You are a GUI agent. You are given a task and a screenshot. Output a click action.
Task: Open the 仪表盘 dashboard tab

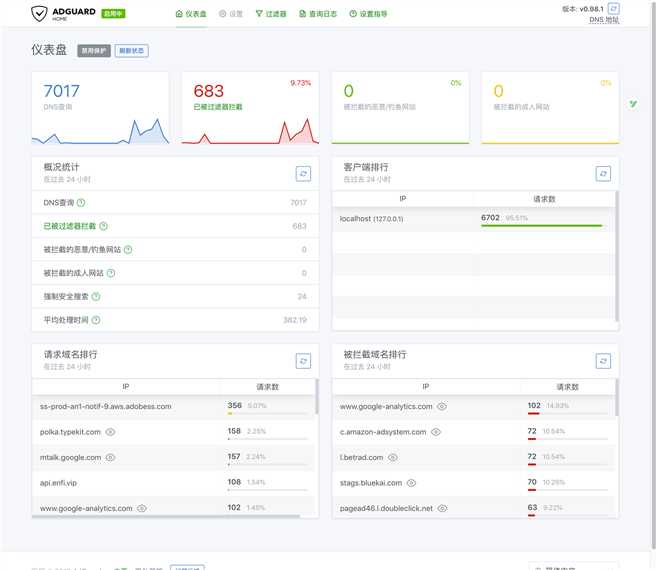191,14
